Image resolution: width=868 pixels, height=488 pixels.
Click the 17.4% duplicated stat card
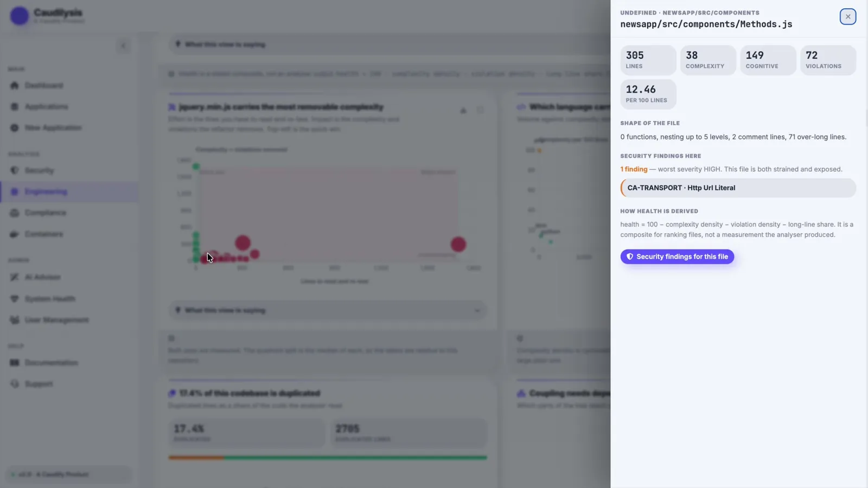click(247, 433)
